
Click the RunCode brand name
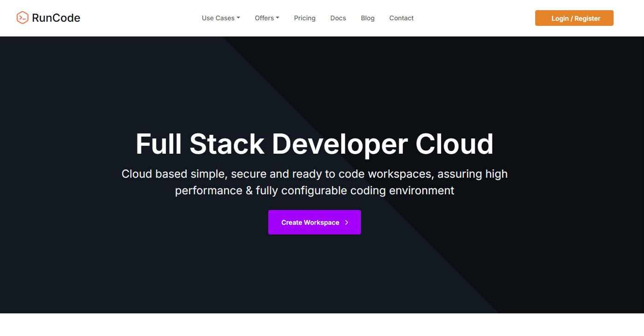click(x=56, y=18)
